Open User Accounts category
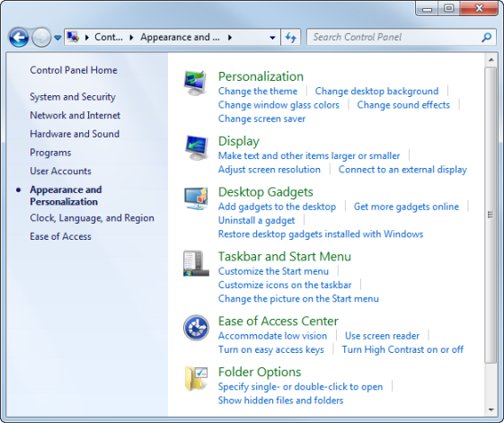Image resolution: width=504 pixels, height=423 pixels. pyautogui.click(x=60, y=171)
